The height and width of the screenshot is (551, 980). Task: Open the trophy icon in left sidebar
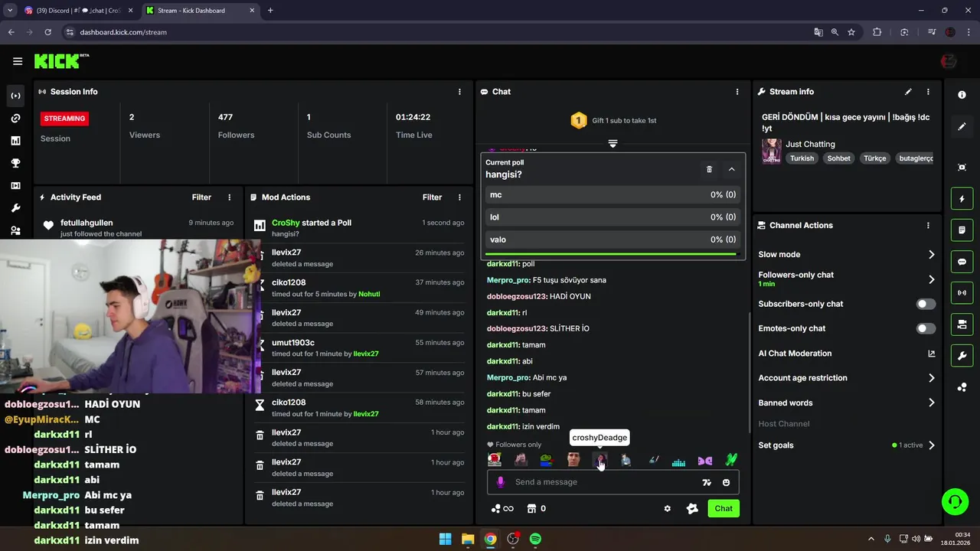(15, 163)
